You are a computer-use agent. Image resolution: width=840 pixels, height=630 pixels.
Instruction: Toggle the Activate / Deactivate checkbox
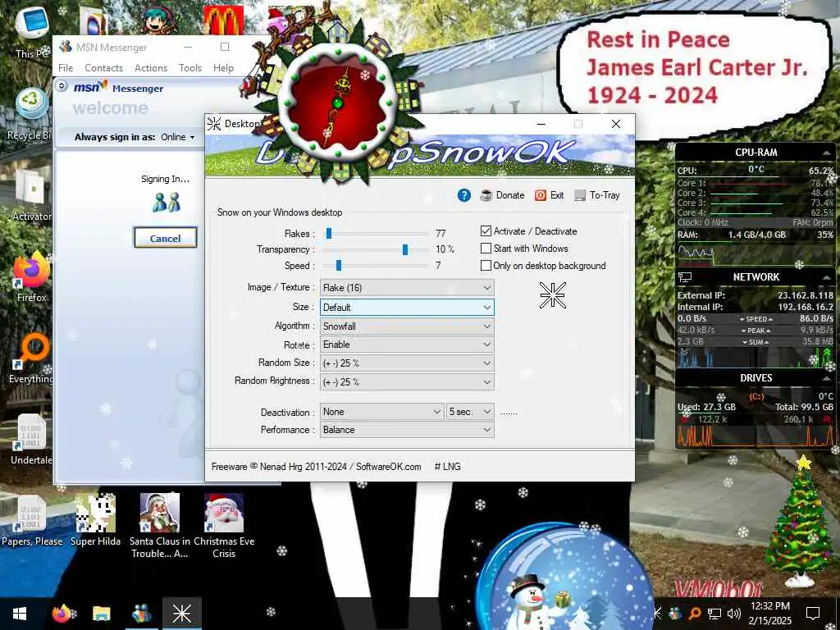tap(486, 231)
